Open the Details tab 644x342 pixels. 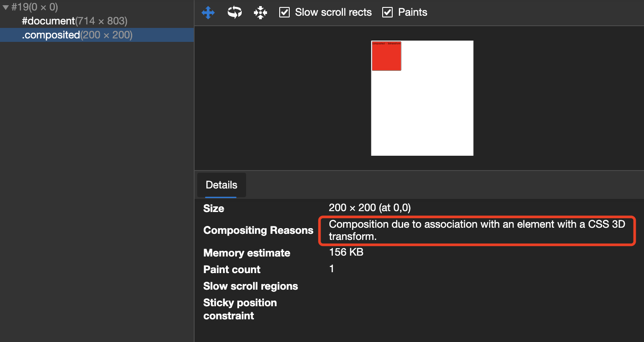pyautogui.click(x=221, y=185)
